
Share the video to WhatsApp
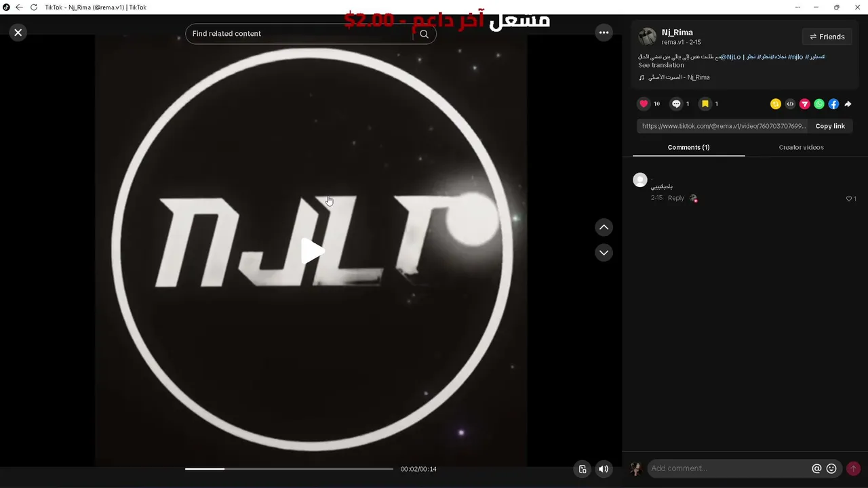pyautogui.click(x=819, y=104)
